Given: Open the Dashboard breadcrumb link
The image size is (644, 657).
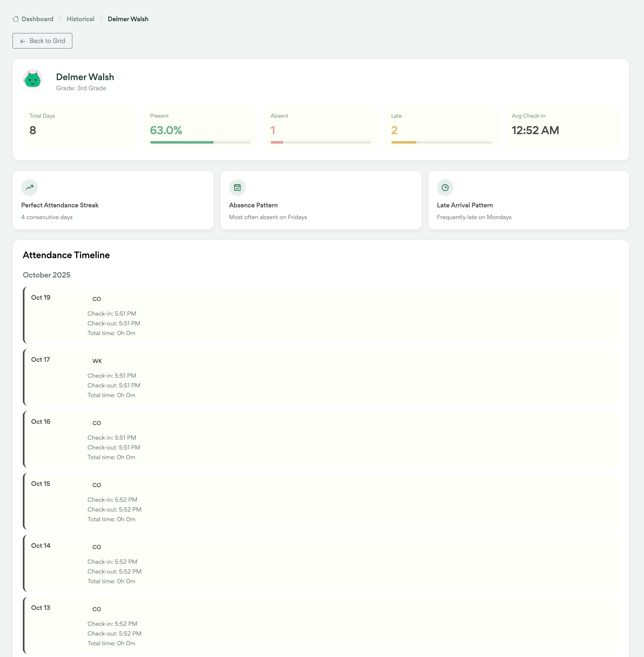Looking at the screenshot, I should tap(37, 19).
